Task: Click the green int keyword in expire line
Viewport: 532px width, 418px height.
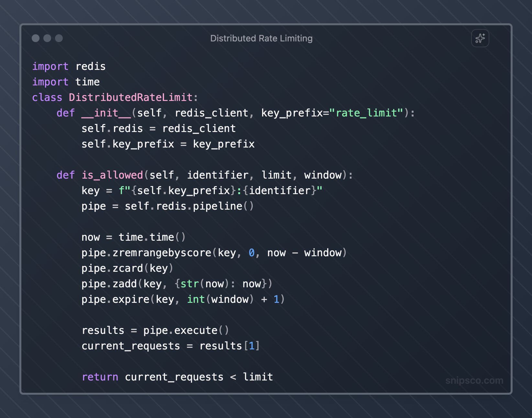Action: (x=196, y=299)
